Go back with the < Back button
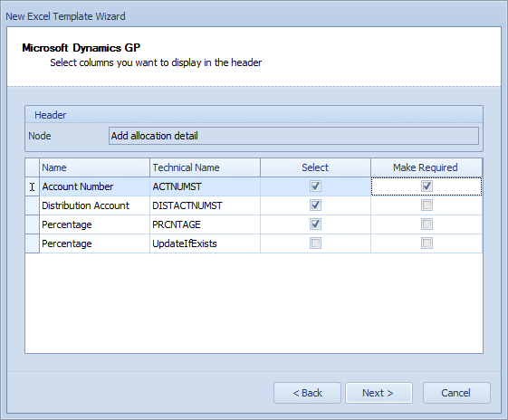Screen dimensions: 508x420 point(307,393)
